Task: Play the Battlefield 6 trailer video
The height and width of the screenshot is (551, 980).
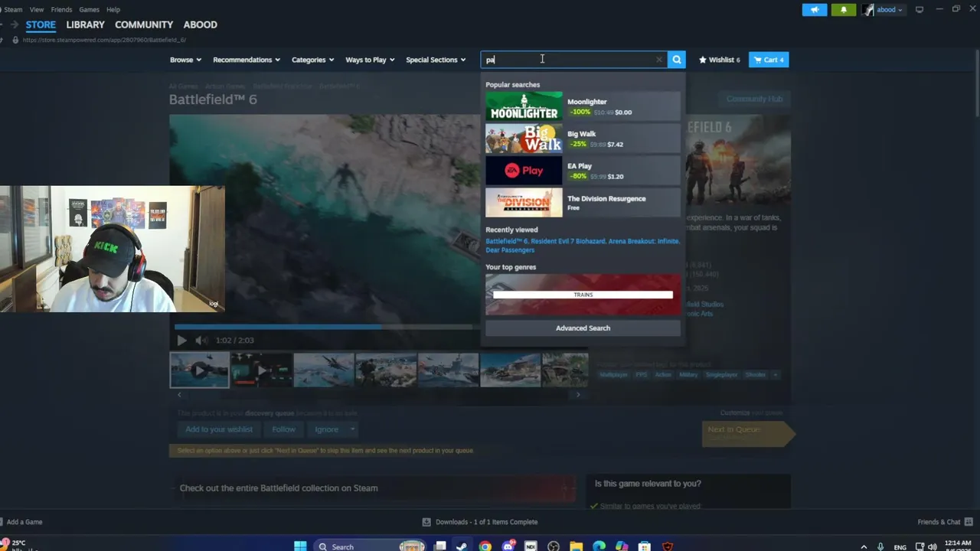Action: click(181, 341)
